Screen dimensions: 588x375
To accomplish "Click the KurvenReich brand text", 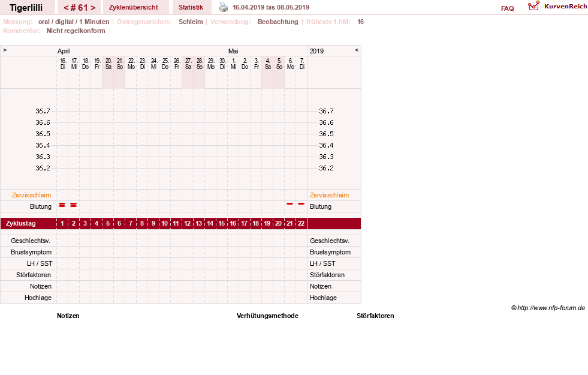I will coord(565,7).
